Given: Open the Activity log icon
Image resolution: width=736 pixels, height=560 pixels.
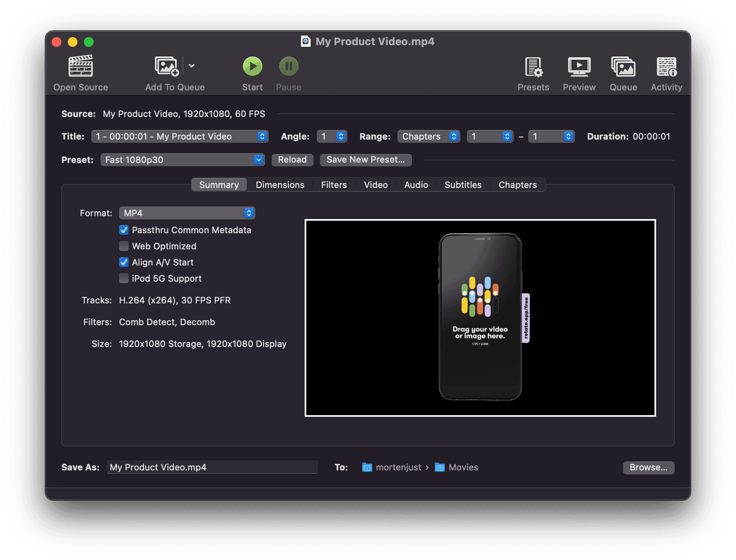Looking at the screenshot, I should pos(666,68).
